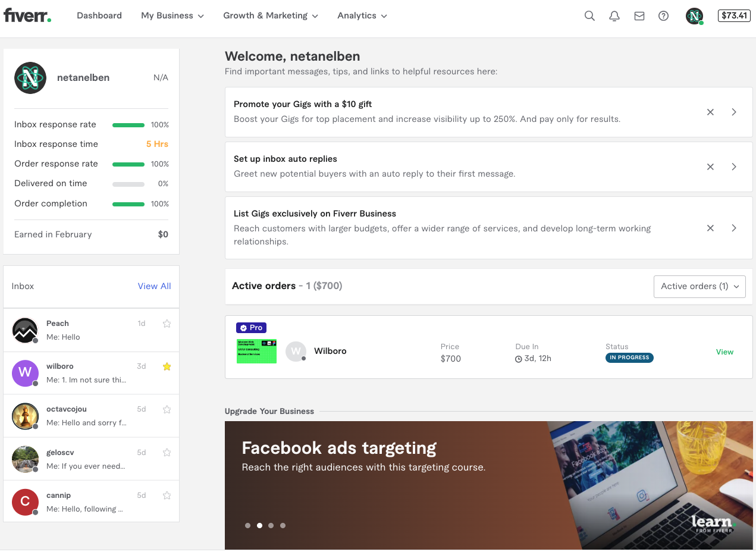
Task: Open Facebook ads targeting banner heading
Action: pos(339,448)
